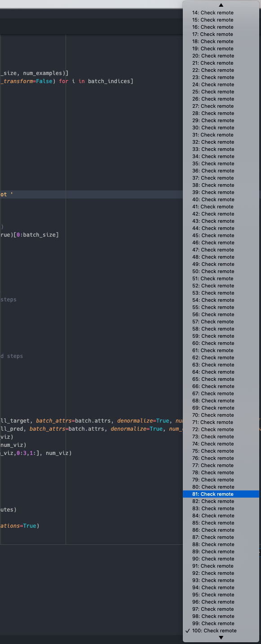The height and width of the screenshot is (644, 261).
Task: Select 22: Check remote
Action: tap(221, 70)
